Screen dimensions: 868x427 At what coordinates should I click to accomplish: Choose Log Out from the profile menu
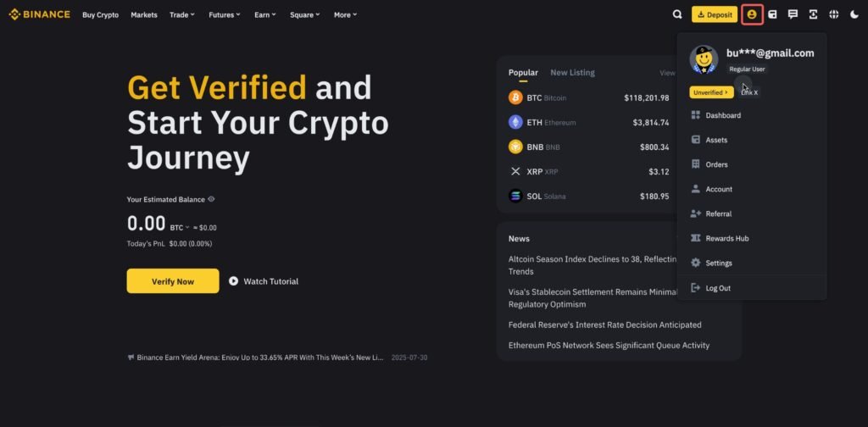pyautogui.click(x=717, y=288)
